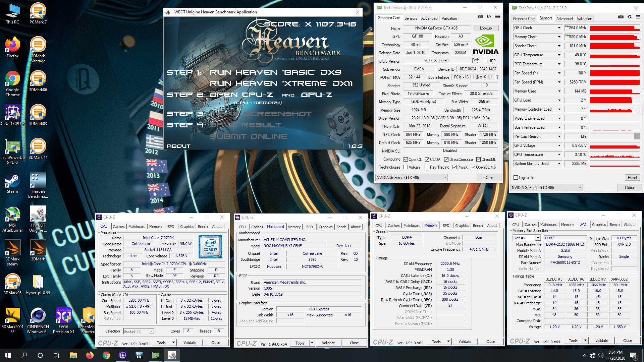The width and height of the screenshot is (644, 362).
Task: Open Heaven Benchmark desktop shortcut
Action: (38, 185)
